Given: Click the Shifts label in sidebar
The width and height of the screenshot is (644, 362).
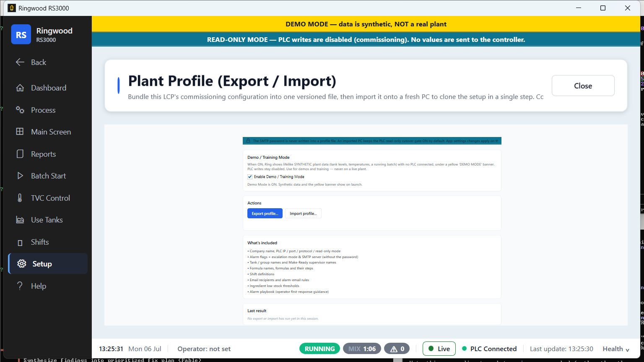Looking at the screenshot, I should point(40,242).
